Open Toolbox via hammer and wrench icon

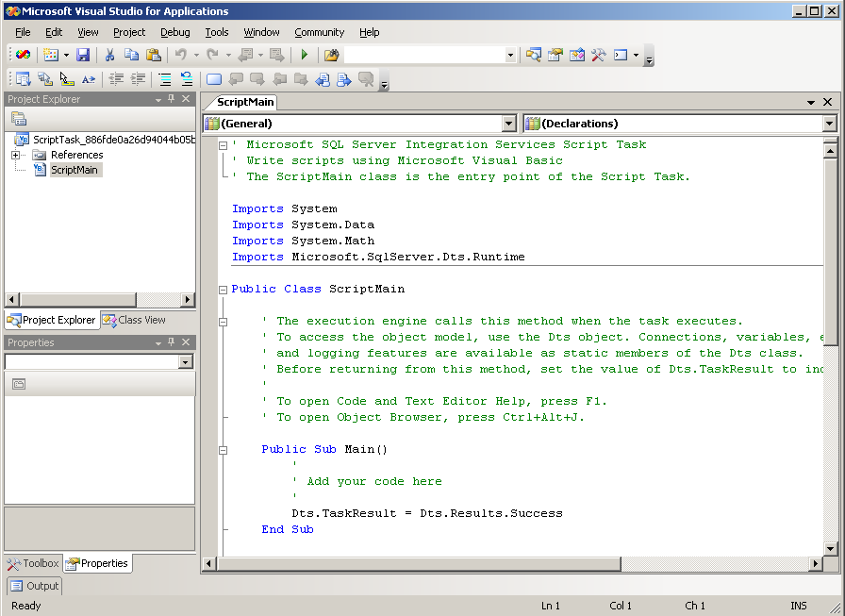point(598,55)
